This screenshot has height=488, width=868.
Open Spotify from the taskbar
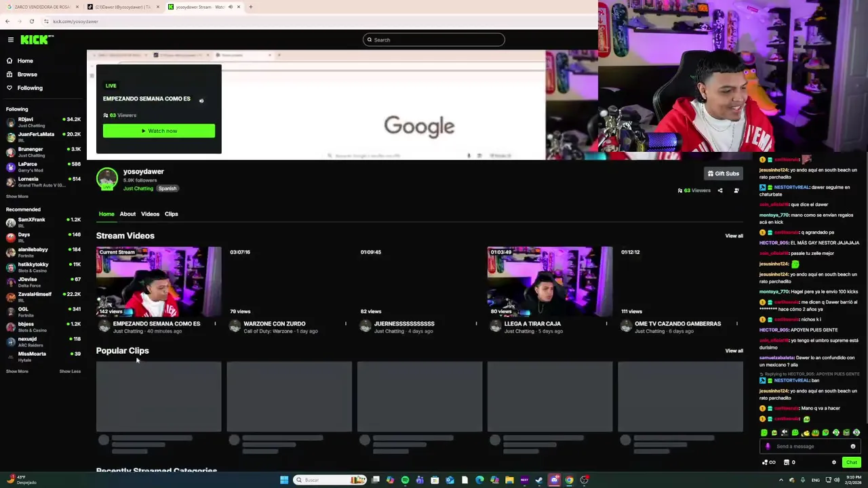click(405, 480)
